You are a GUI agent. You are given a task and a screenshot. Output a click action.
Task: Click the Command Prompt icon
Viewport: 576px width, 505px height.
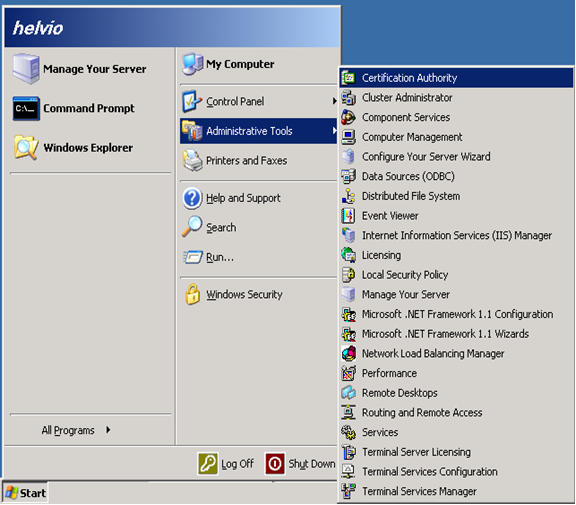click(26, 108)
